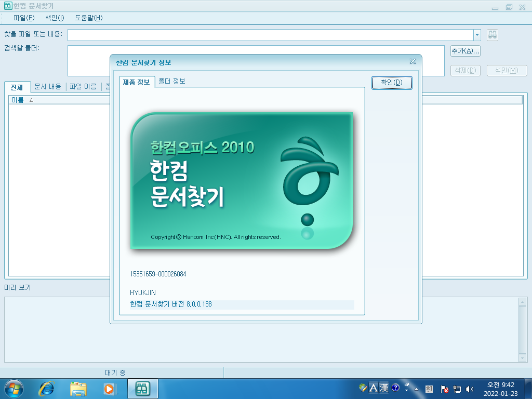Click preview pane scrollbar down arrow
The height and width of the screenshot is (399, 532).
[522, 358]
